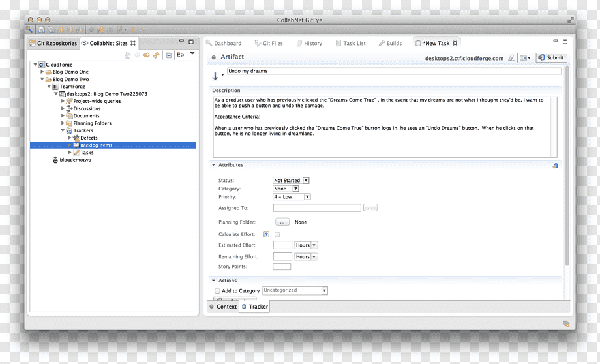Screen dimensions: 600x364
Task: Click the ... button next to Assigned To field
Action: (x=370, y=208)
